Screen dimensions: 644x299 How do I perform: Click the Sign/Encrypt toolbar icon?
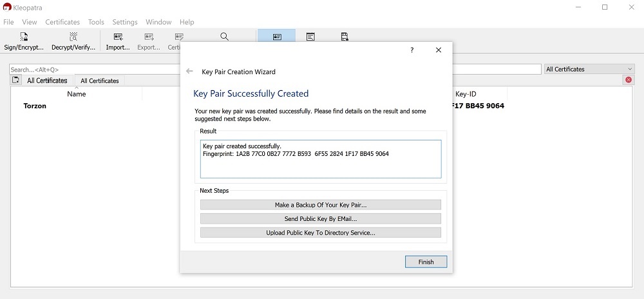24,37
